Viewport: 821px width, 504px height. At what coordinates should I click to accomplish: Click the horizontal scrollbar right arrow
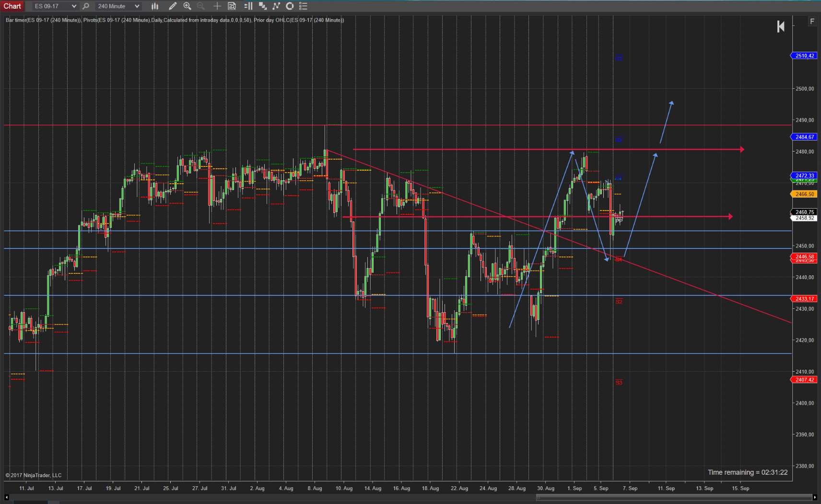815,497
